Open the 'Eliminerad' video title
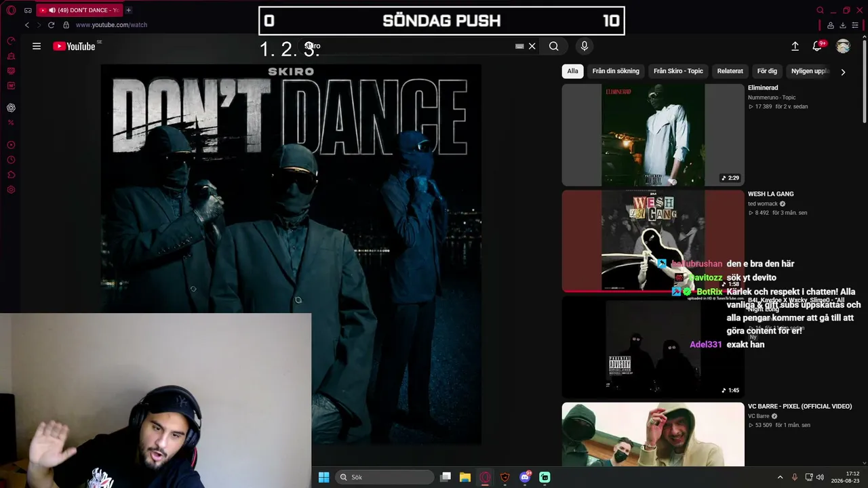Viewport: 868px width, 488px height. pyautogui.click(x=763, y=88)
